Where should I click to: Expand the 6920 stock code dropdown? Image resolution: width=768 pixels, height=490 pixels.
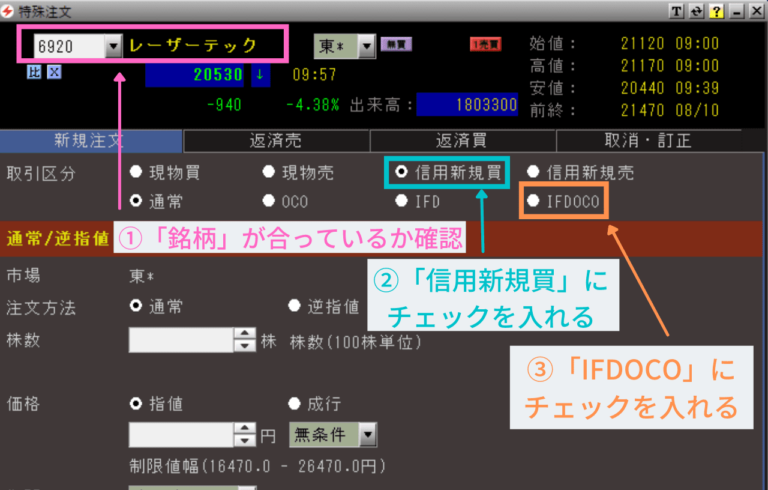(x=111, y=46)
